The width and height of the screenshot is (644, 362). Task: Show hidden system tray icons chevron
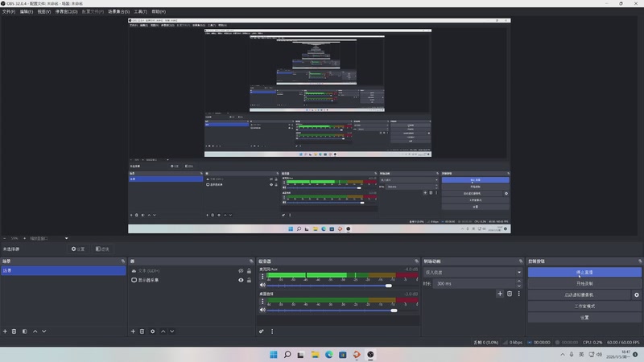click(562, 354)
